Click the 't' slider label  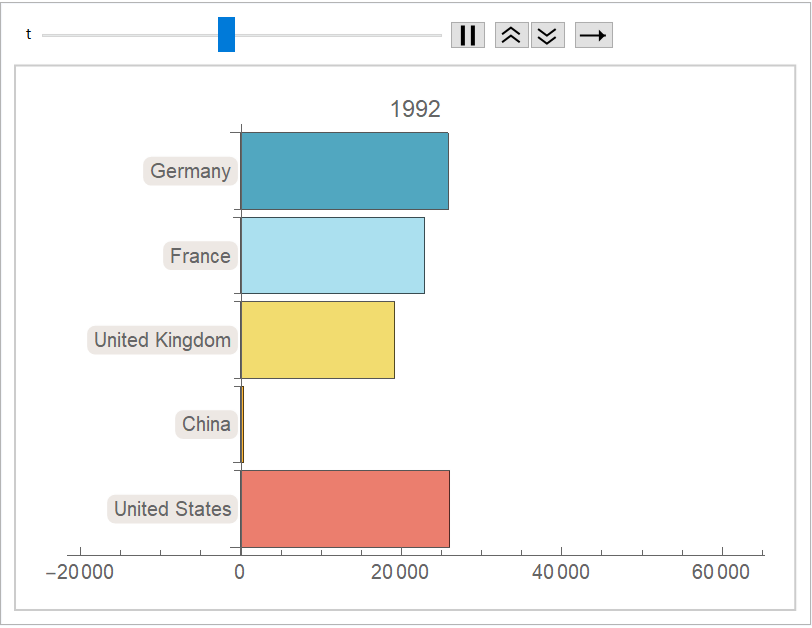point(28,35)
